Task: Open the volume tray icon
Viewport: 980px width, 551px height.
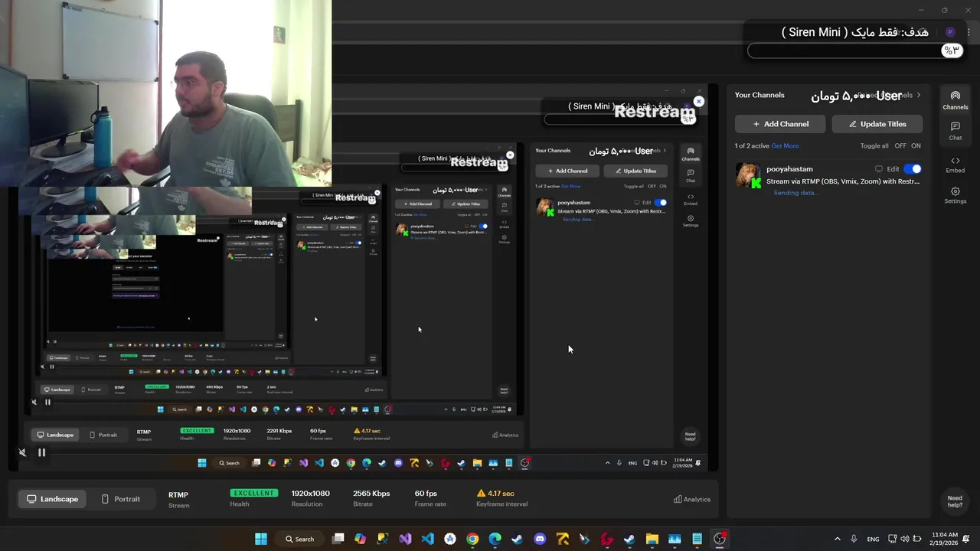Action: pyautogui.click(x=905, y=539)
